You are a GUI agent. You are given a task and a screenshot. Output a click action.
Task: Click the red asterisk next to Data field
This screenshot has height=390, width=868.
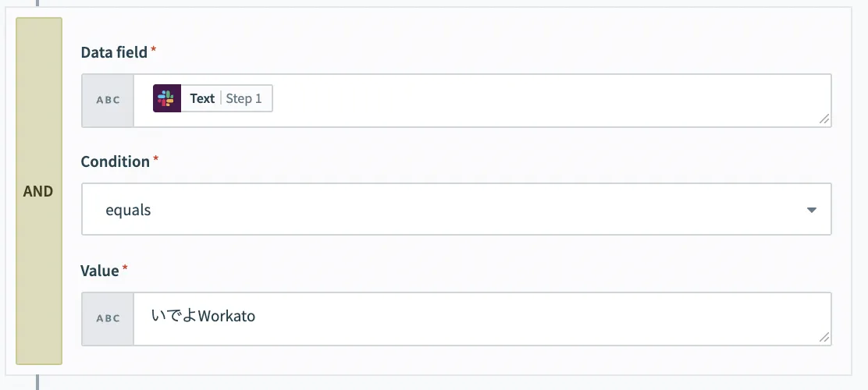coord(154,51)
